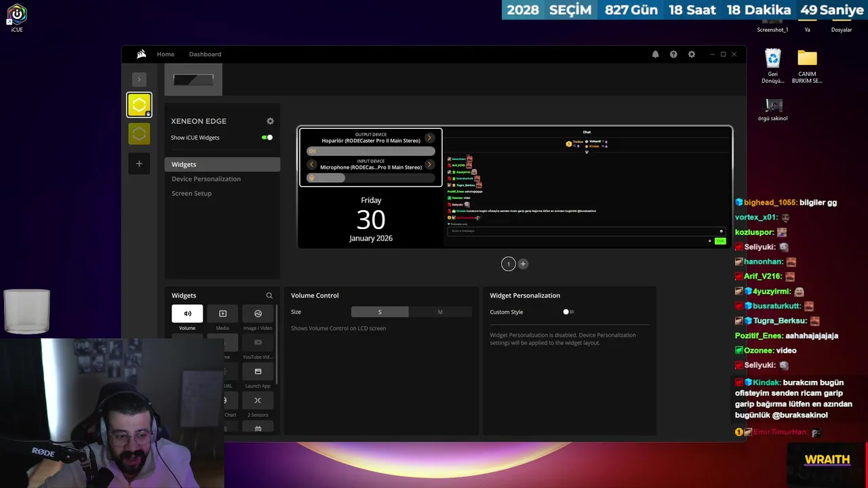
Task: Select screen page 1 indicator
Action: click(509, 264)
